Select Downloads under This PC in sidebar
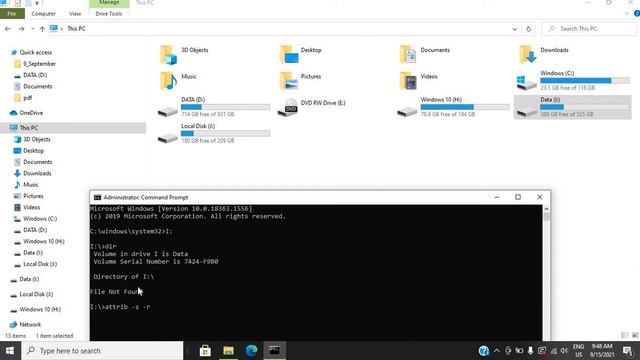 pos(37,173)
